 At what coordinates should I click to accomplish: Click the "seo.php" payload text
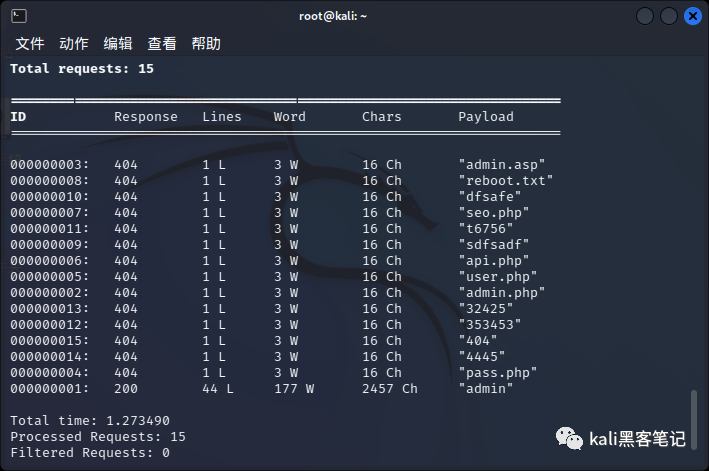(x=494, y=212)
